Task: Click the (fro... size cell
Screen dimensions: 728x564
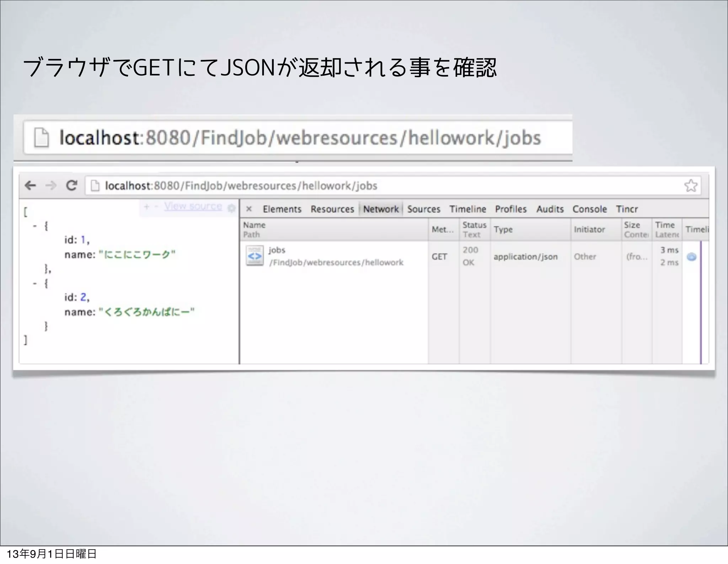Action: [x=637, y=257]
